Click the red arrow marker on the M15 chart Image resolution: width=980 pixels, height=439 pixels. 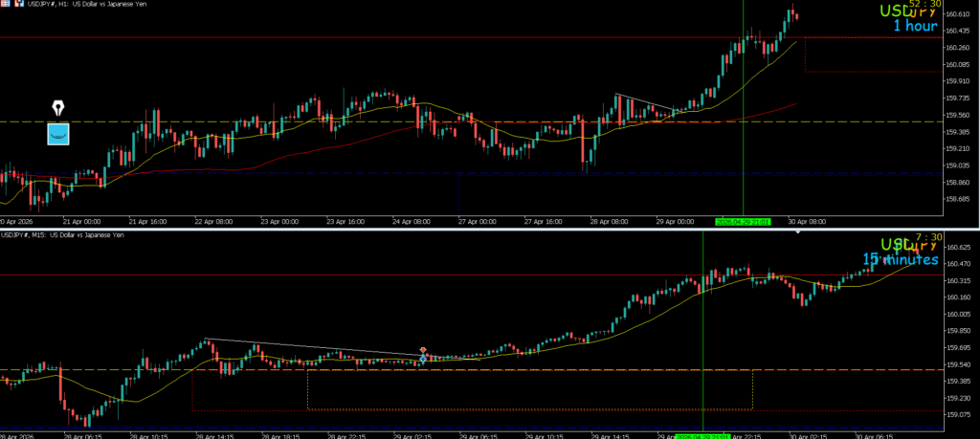point(423,351)
